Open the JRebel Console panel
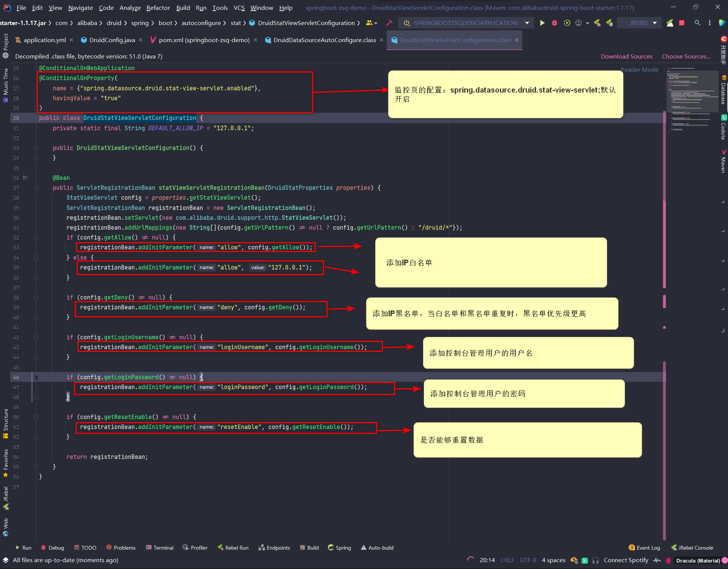The image size is (728, 569). (692, 548)
